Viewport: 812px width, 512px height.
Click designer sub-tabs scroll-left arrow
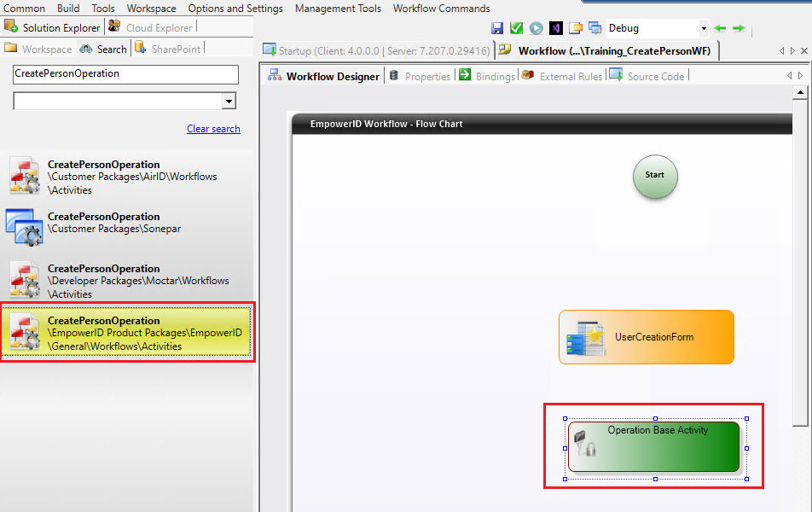(x=789, y=76)
